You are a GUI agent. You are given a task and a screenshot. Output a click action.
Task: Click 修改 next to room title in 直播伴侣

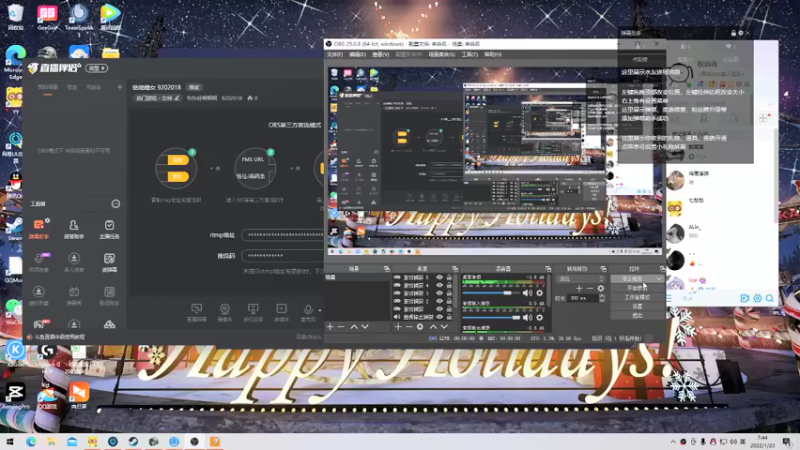194,87
